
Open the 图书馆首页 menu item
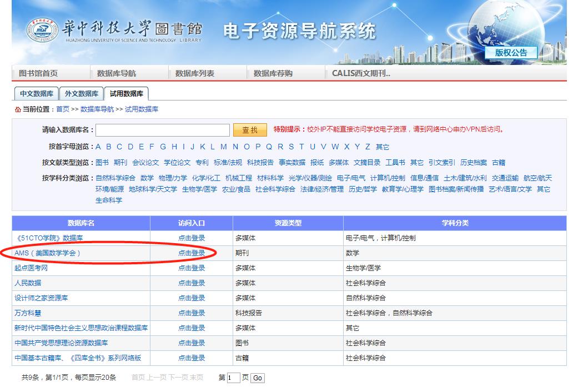coord(38,73)
